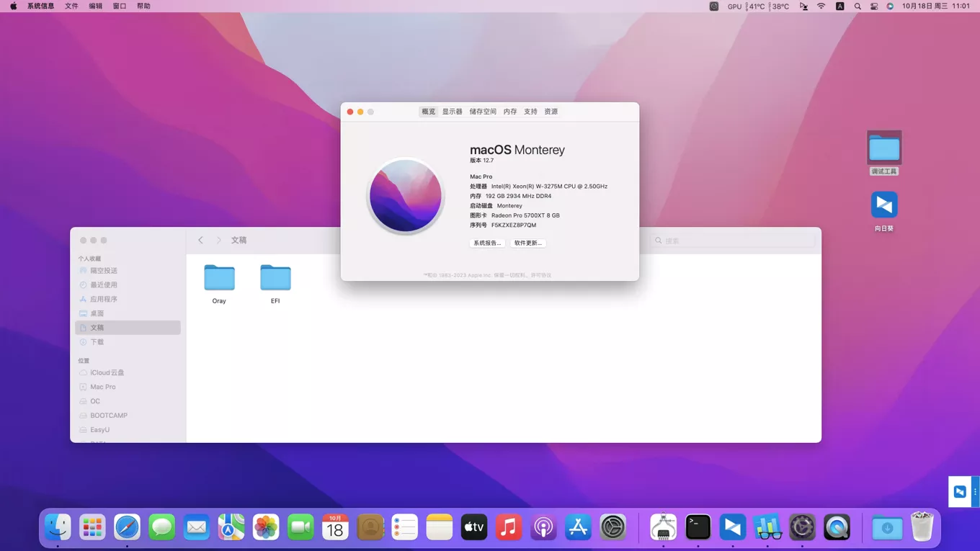This screenshot has height=551, width=980.
Task: Open QuickTime Player from the Dock
Action: click(x=836, y=527)
